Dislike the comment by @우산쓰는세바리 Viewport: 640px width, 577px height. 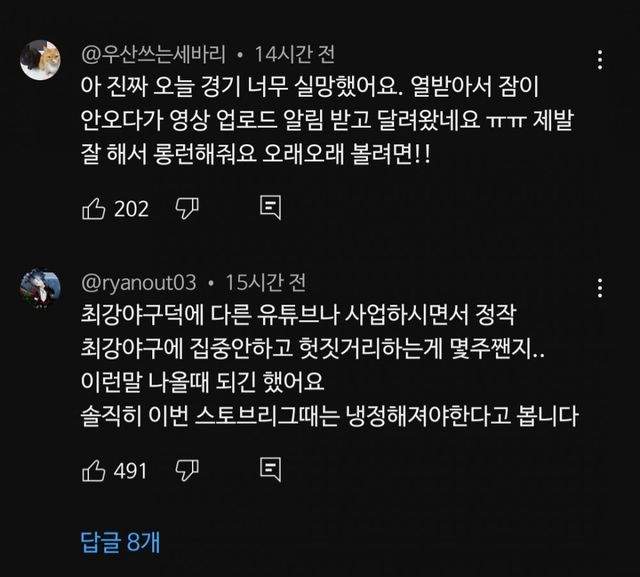click(x=187, y=208)
